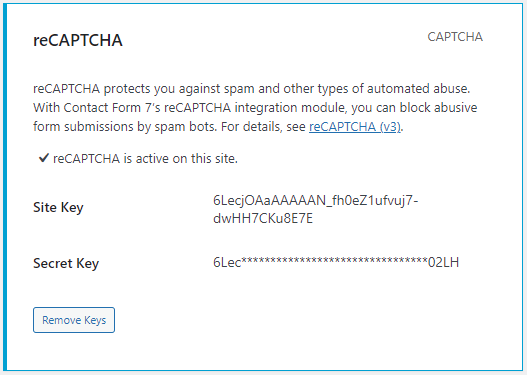
Task: Click the Remove Keys button
Action: pos(74,320)
